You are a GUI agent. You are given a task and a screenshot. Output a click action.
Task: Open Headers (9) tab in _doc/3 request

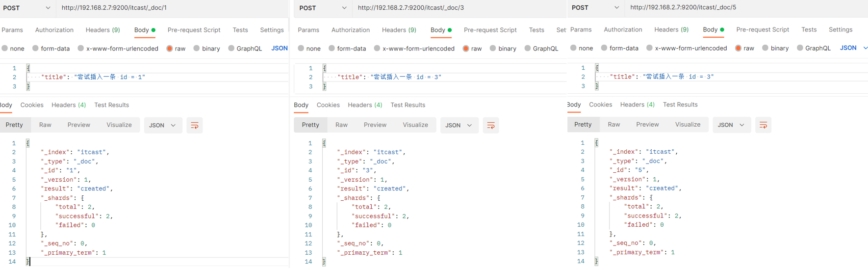(x=399, y=30)
